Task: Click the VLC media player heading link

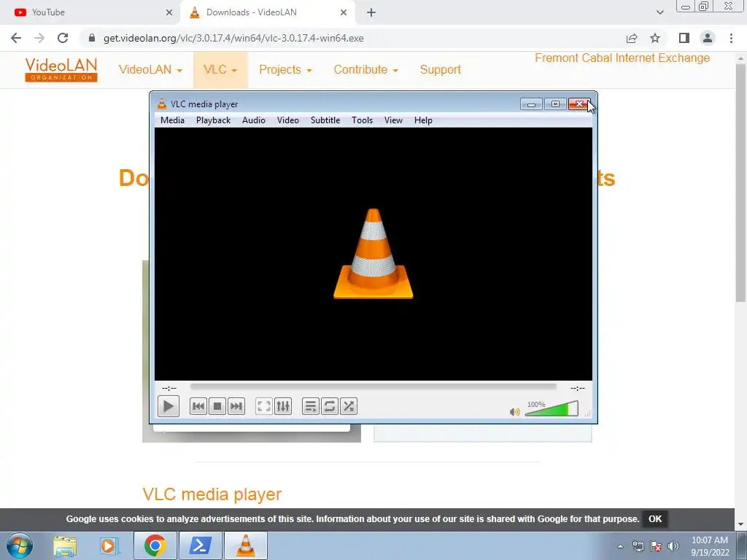Action: coord(212,494)
